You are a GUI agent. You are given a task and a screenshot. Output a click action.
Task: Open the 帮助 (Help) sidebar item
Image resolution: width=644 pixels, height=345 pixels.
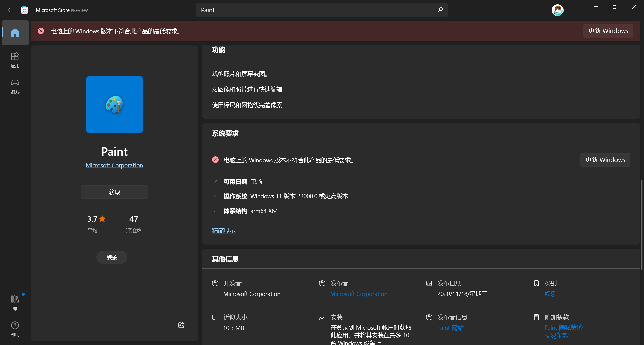[x=15, y=329]
